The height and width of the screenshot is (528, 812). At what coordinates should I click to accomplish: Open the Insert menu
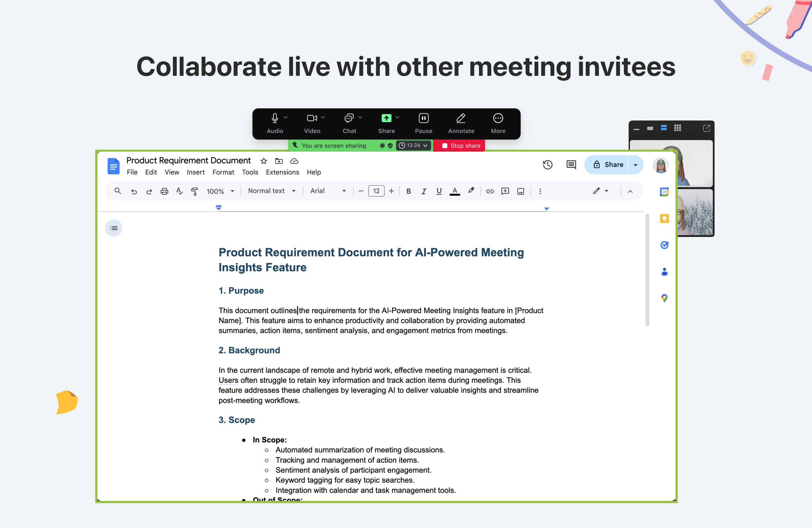pos(196,172)
